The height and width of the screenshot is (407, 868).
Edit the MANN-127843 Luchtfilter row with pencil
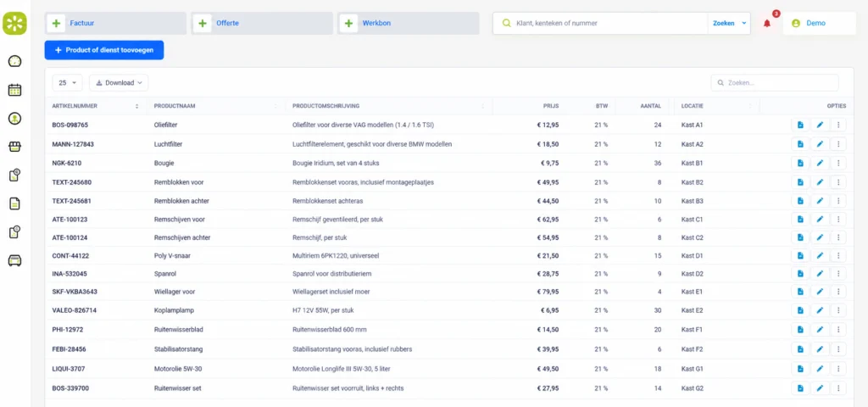click(820, 144)
